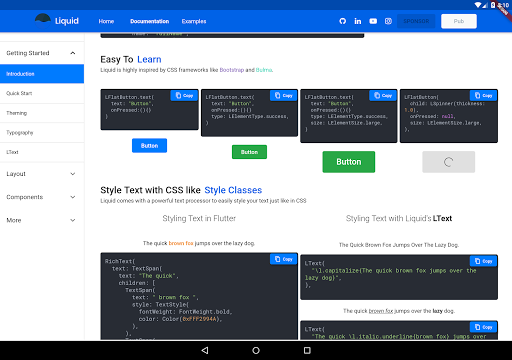
Task: Tap Android back navigation button
Action: [x=205, y=350]
